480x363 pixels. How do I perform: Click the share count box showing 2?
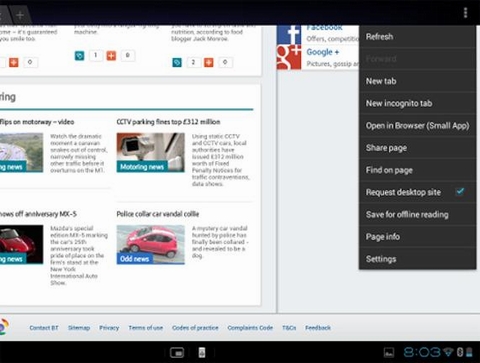(193, 62)
